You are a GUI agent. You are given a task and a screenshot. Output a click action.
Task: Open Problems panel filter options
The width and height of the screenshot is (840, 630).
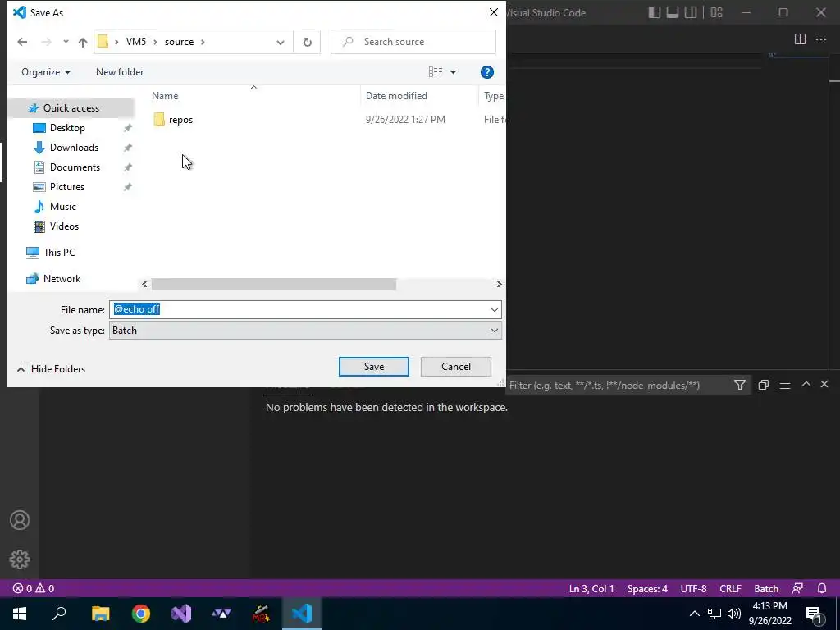739,385
